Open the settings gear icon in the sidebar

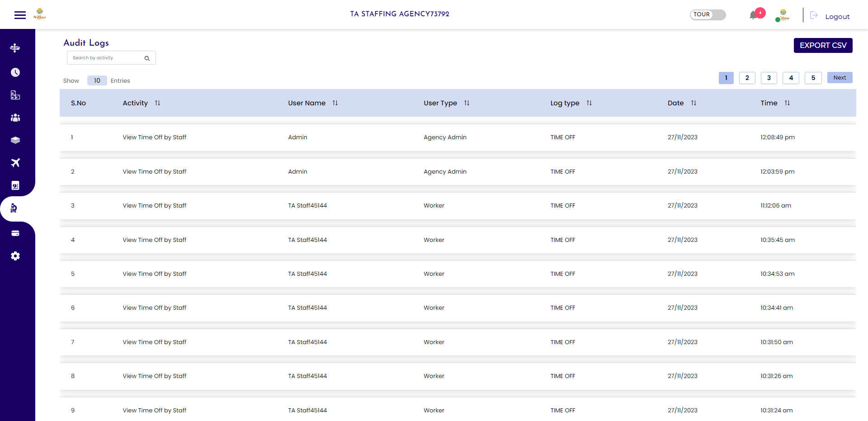(15, 256)
